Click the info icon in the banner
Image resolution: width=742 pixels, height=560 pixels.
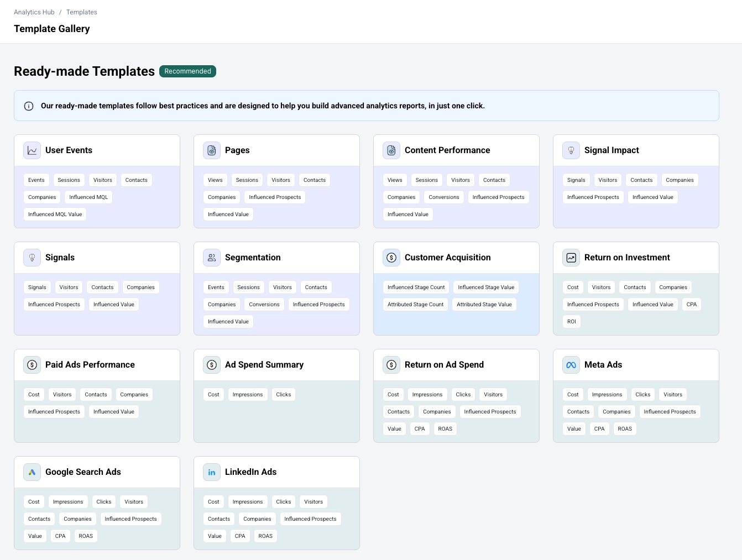click(29, 106)
